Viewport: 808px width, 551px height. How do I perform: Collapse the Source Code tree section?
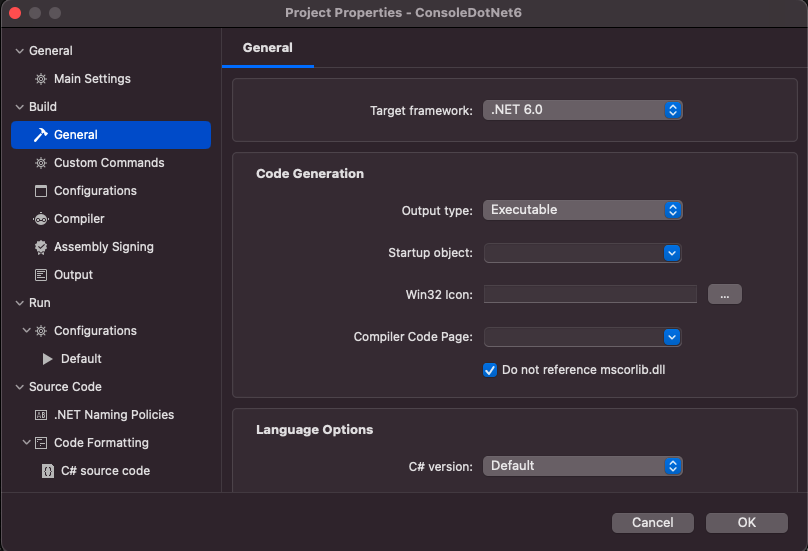(20, 387)
